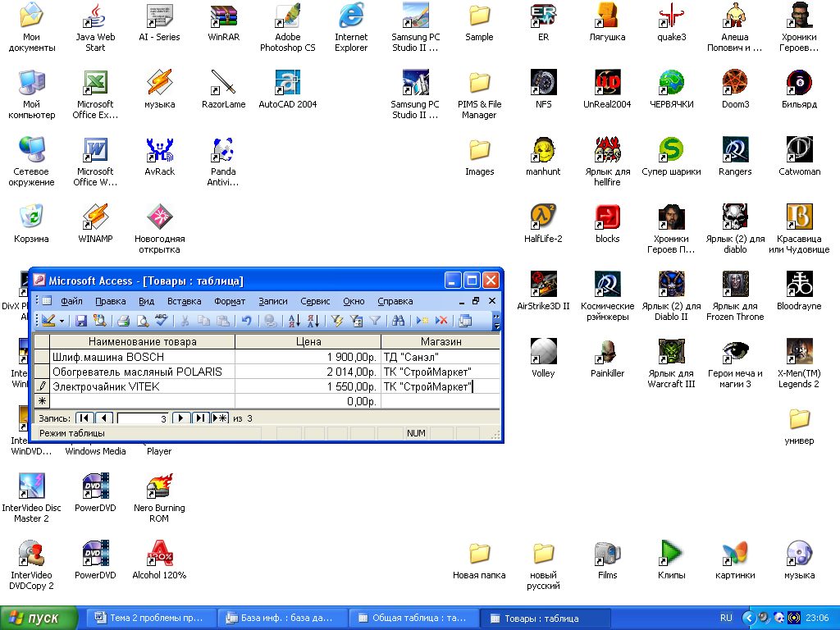Viewport: 840px width, 630px height.
Task: Select WINAMP desktop icon
Action: tap(95, 224)
